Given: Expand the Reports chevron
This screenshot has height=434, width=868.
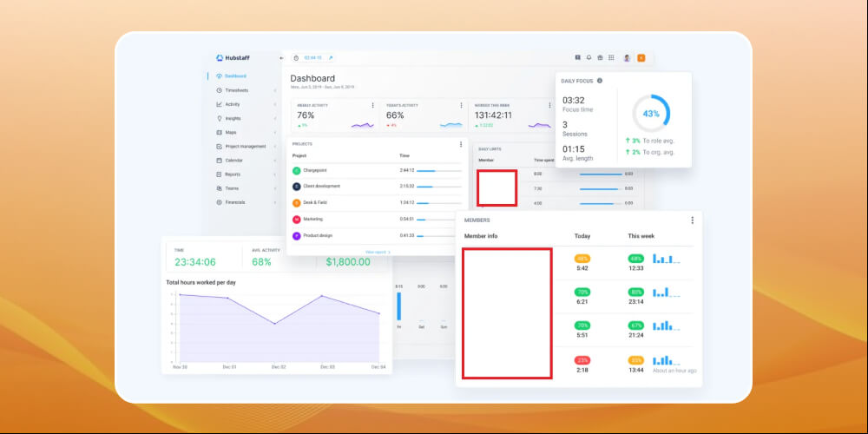Looking at the screenshot, I should [x=274, y=174].
